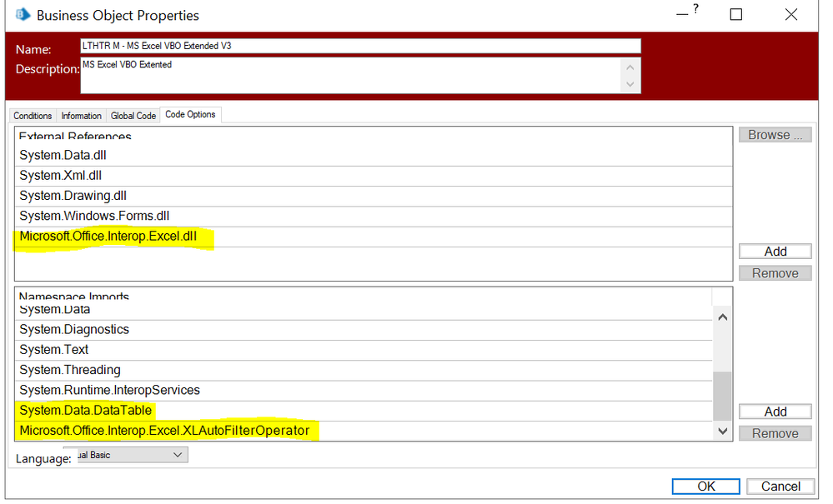
Task: Select System.Threading namespace row
Action: pos(364,370)
